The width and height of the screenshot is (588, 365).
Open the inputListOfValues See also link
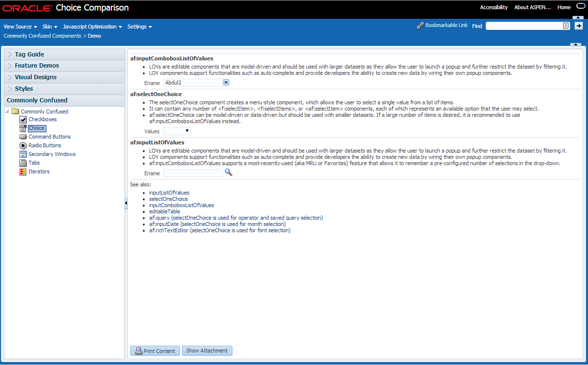169,193
